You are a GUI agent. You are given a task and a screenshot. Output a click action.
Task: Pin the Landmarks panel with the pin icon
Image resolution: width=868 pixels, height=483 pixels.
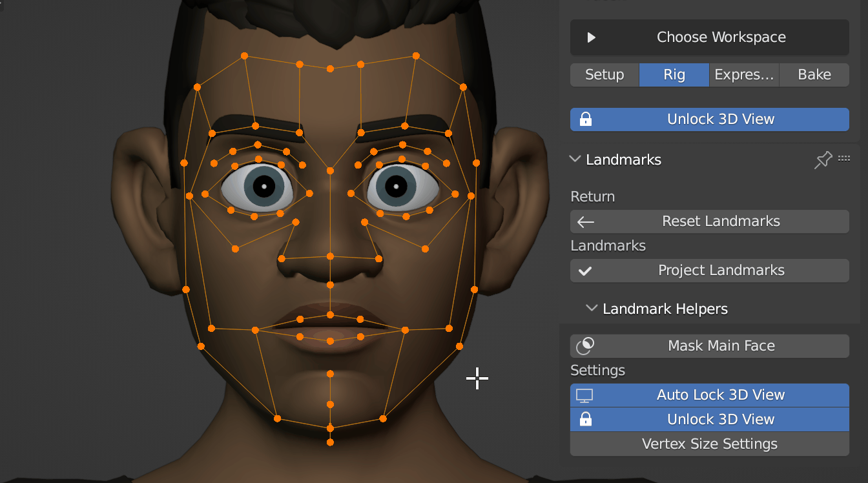pos(823,159)
